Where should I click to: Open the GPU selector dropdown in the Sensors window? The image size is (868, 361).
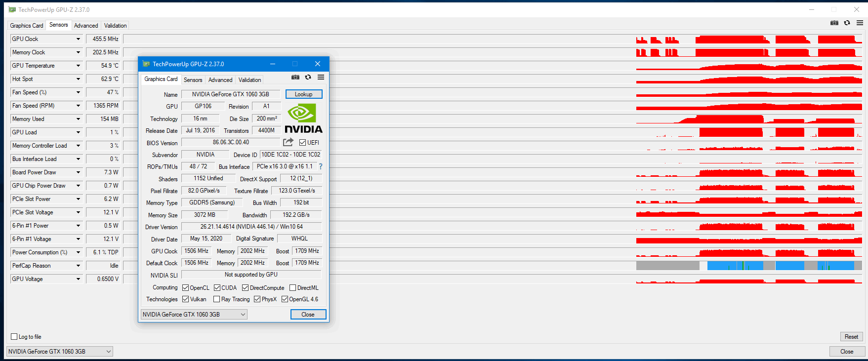point(60,352)
